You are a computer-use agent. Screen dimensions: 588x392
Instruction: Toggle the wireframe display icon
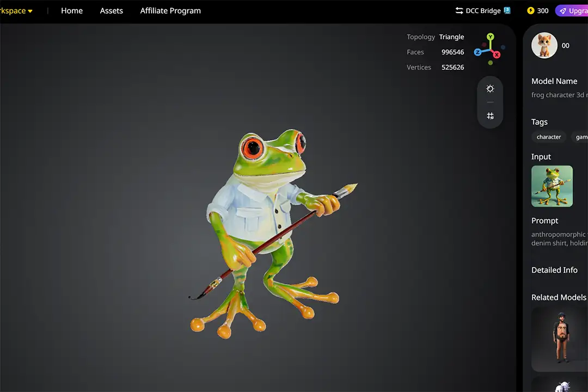(x=490, y=115)
